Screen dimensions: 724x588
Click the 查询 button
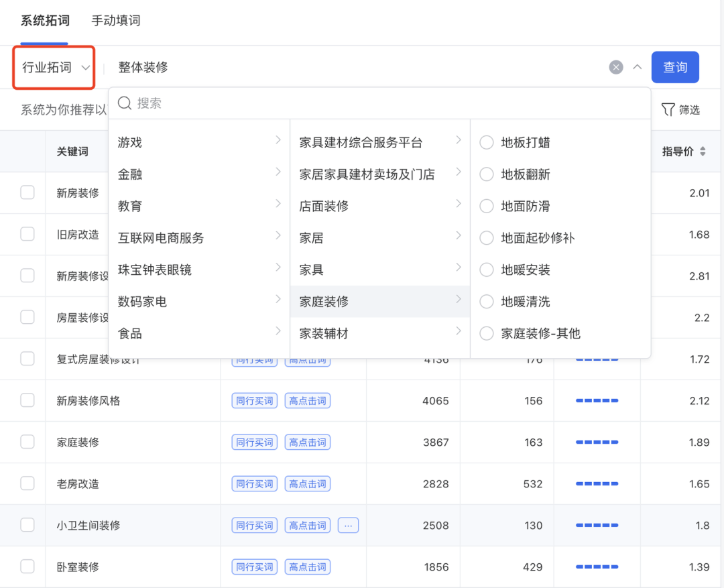click(x=675, y=67)
